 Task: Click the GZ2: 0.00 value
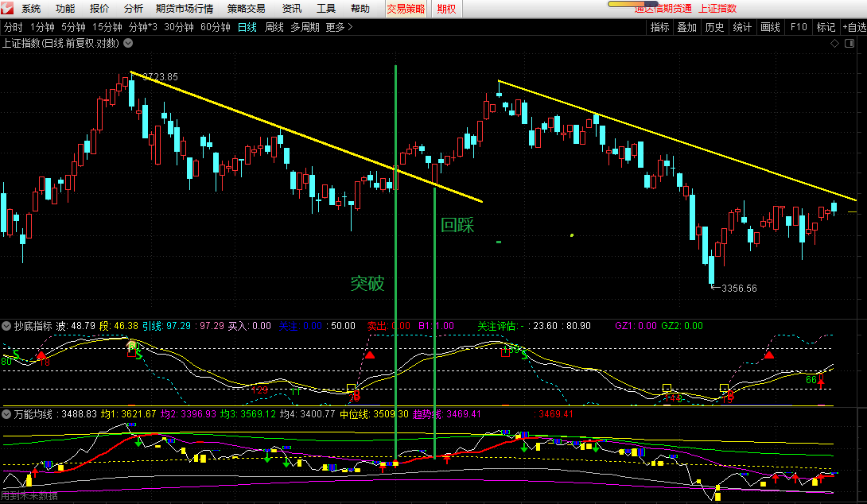(x=682, y=326)
